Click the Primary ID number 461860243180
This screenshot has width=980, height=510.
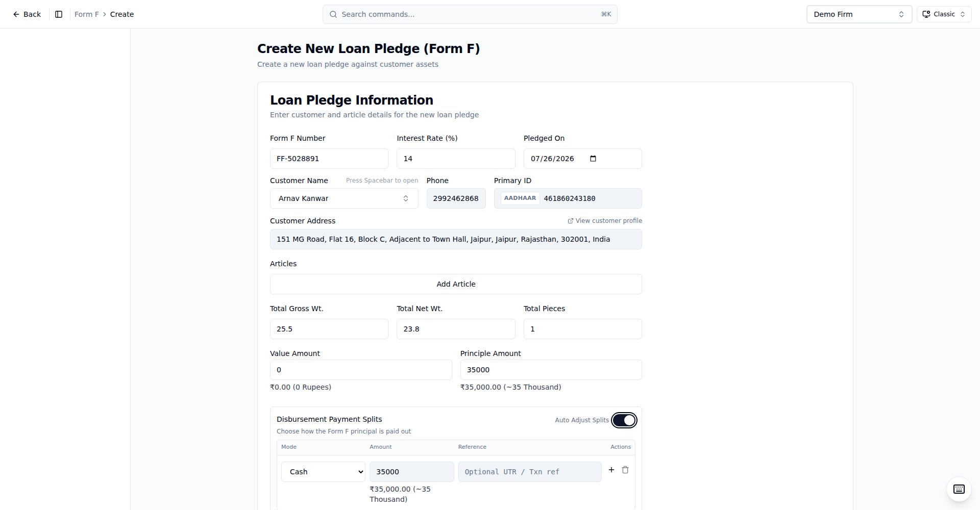570,198
